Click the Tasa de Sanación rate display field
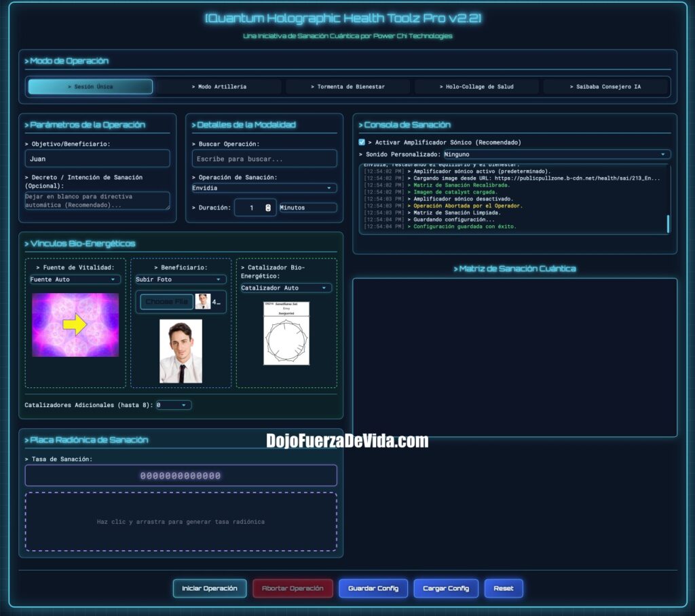The width and height of the screenshot is (695, 616). click(181, 476)
